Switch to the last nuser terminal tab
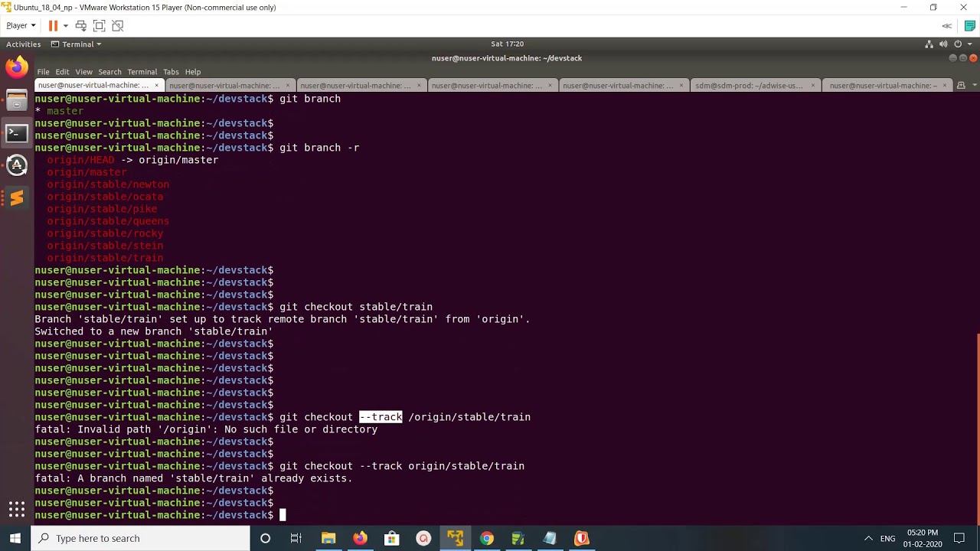 (x=887, y=86)
